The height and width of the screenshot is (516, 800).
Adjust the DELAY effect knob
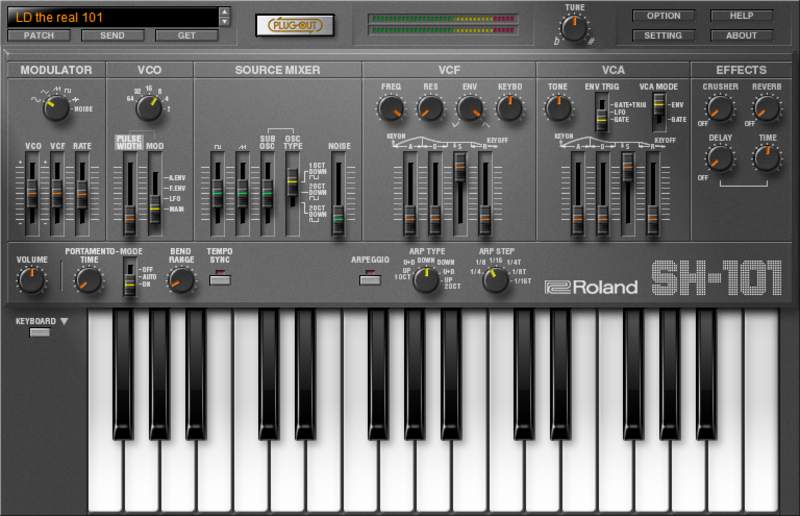[720, 159]
